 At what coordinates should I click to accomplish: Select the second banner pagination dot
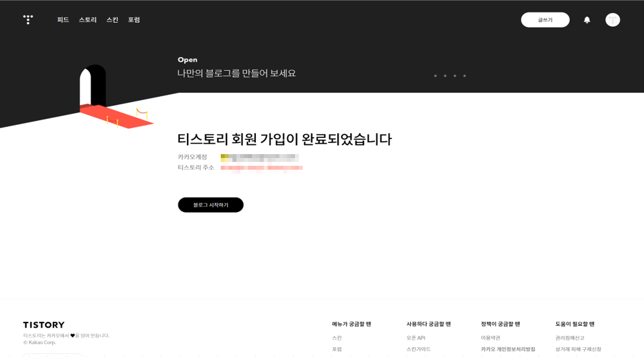pos(445,76)
